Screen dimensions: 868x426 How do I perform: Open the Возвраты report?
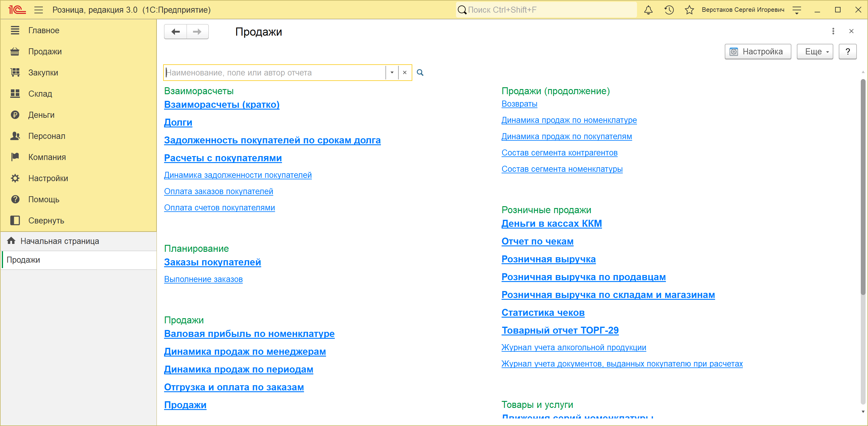[519, 104]
